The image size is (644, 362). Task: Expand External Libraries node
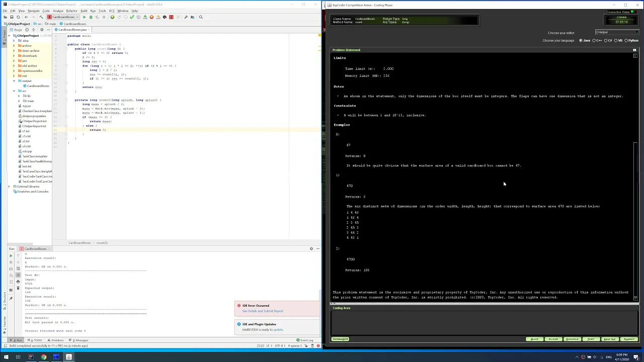point(9,187)
